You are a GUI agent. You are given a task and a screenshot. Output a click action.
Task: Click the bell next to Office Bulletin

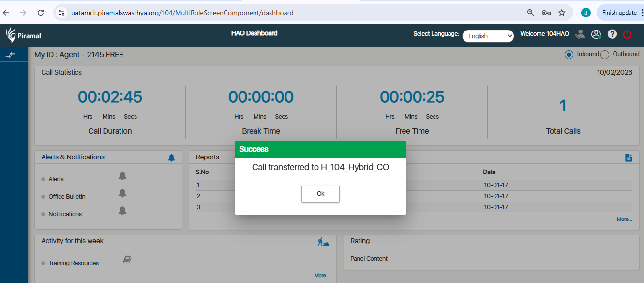(122, 193)
